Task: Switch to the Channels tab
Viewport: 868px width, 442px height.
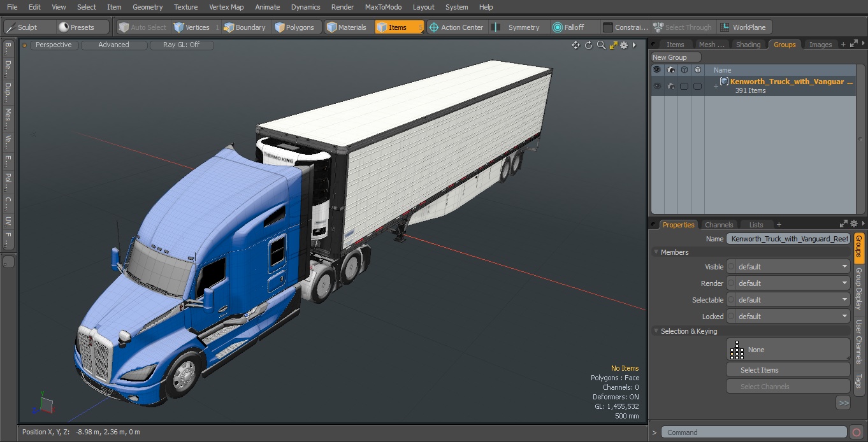Action: click(719, 225)
